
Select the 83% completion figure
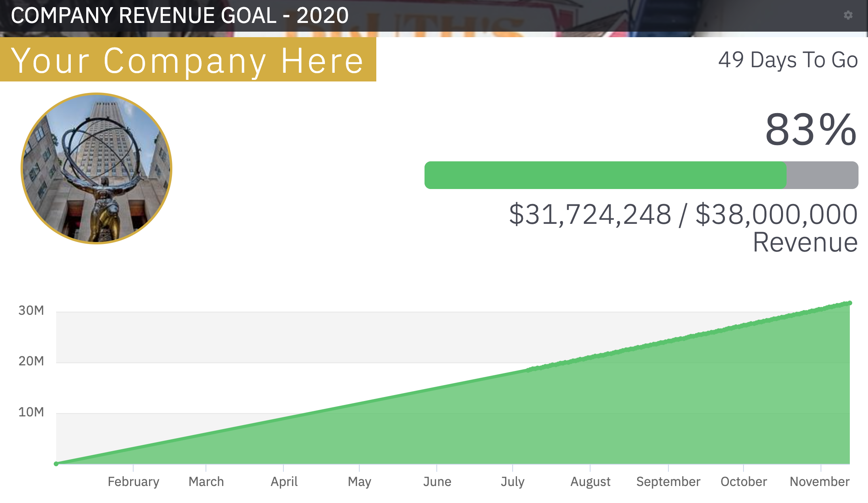pyautogui.click(x=810, y=129)
